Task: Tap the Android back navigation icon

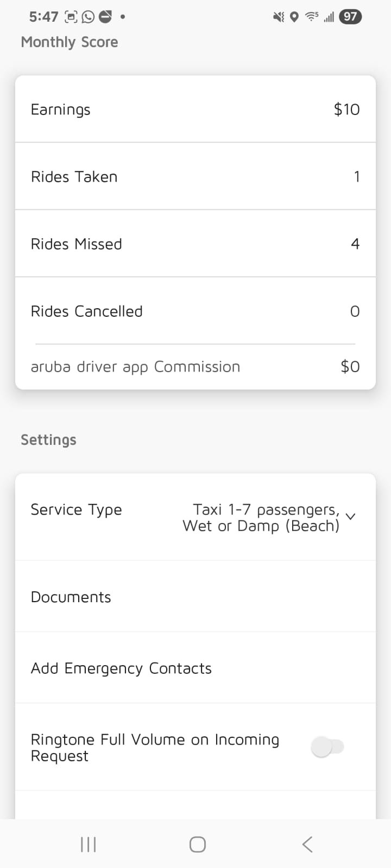Action: coord(307,844)
